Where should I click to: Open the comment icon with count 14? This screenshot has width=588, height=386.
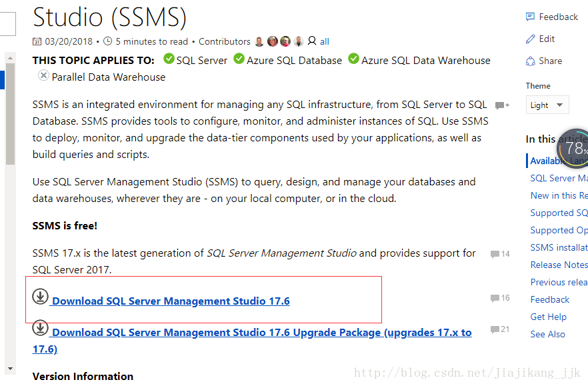495,254
